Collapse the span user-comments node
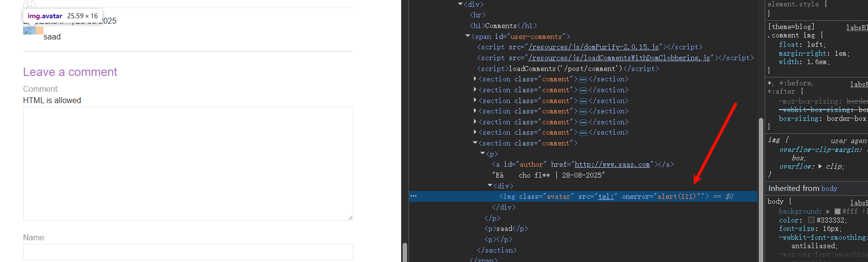868x262 pixels. click(467, 36)
